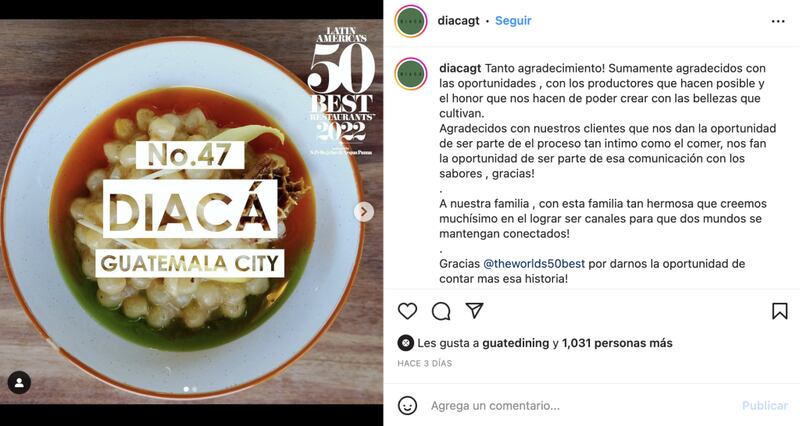View the 1,031 personas más likes list
Viewport: 800px width, 426px height.
[x=617, y=343]
